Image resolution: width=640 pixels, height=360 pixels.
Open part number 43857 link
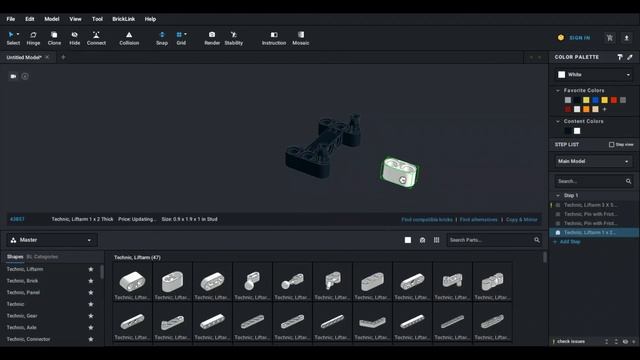(x=17, y=219)
